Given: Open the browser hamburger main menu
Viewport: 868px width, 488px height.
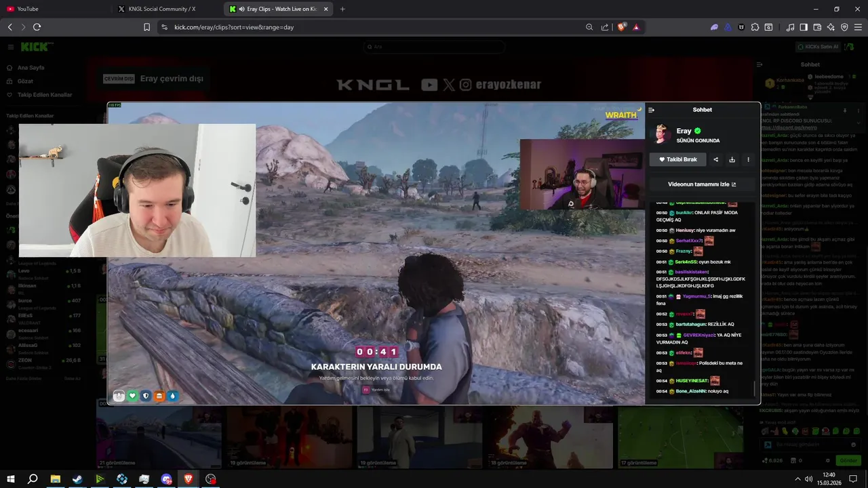Looking at the screenshot, I should pos(858,27).
